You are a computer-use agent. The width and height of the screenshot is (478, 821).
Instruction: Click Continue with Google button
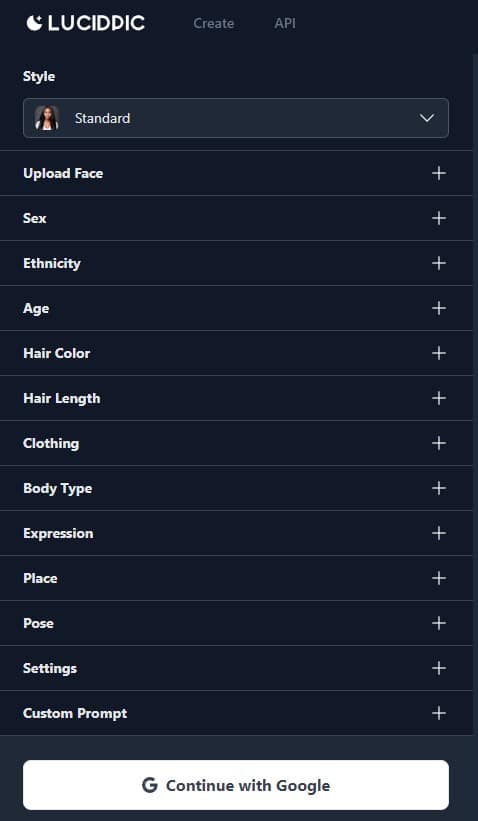(236, 785)
